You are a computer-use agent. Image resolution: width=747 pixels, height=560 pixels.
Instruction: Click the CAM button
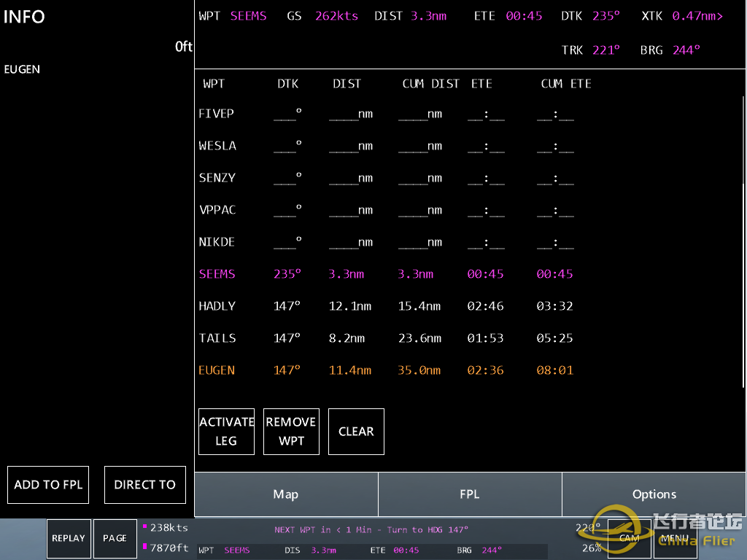tap(630, 538)
